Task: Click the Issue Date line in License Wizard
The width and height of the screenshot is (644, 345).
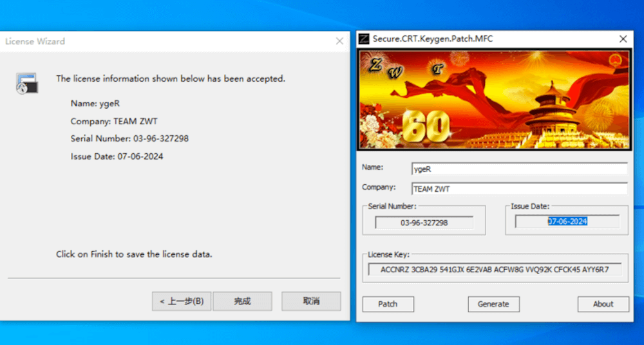Action: tap(117, 156)
